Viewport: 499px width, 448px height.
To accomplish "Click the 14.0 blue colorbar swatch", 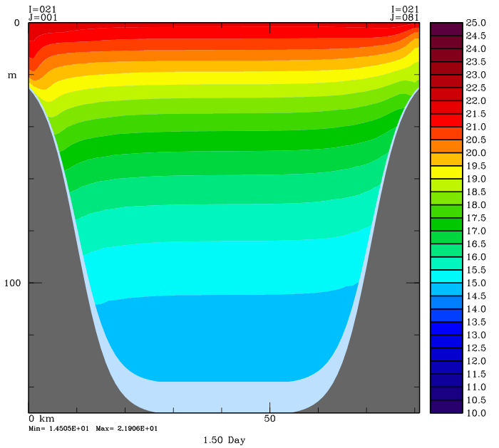I will coord(446,303).
